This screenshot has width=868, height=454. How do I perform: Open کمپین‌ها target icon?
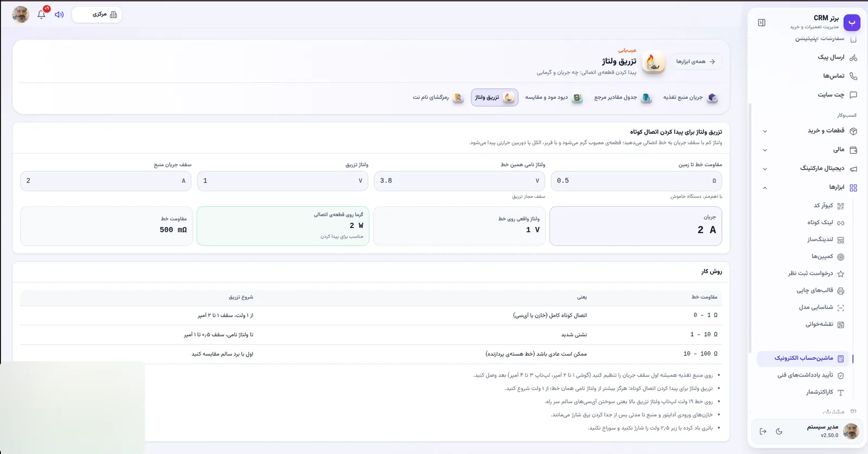tap(841, 257)
